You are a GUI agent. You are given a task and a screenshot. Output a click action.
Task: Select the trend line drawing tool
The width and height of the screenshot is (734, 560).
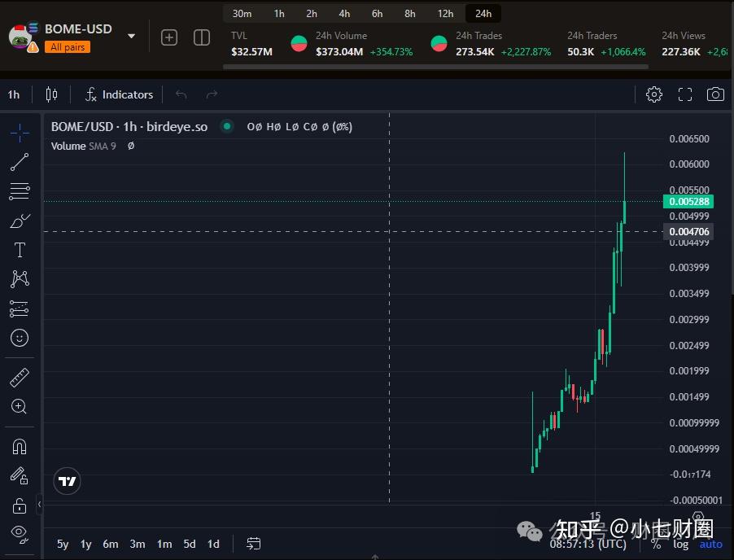[x=20, y=162]
